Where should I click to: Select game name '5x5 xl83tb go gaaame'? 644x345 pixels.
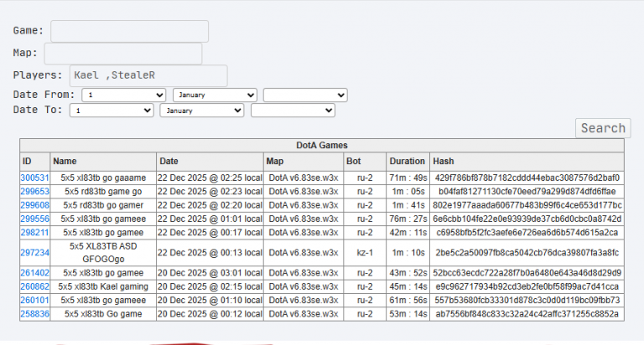(x=103, y=178)
